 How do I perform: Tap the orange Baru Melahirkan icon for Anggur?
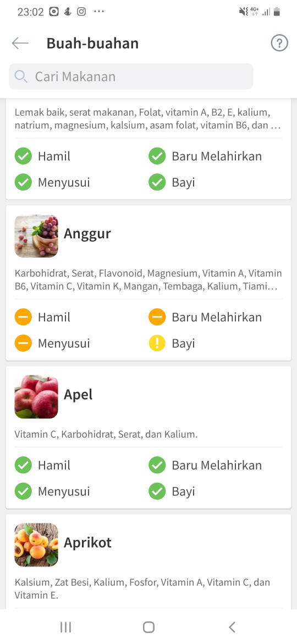pyautogui.click(x=157, y=317)
